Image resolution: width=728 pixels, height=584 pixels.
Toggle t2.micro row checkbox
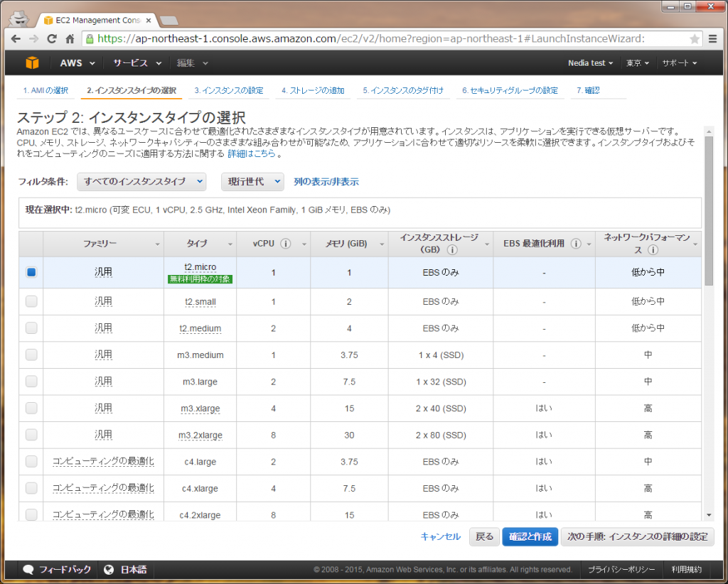[x=31, y=272]
